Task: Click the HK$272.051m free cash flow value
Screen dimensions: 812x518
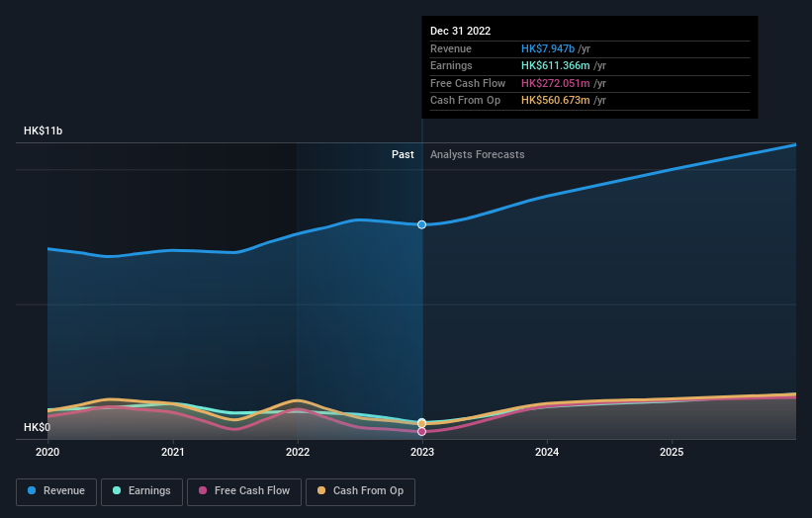Action: (556, 83)
